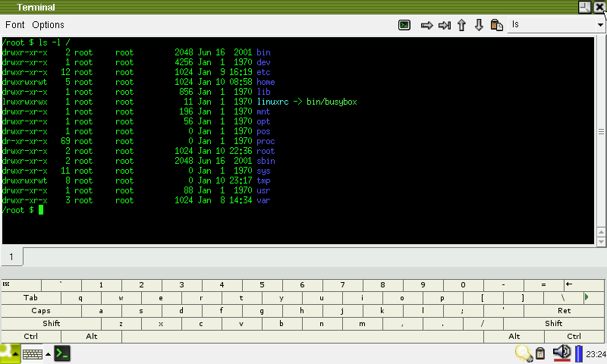Click the light bulb brightness tray icon
607x364 pixels.
pos(524,353)
